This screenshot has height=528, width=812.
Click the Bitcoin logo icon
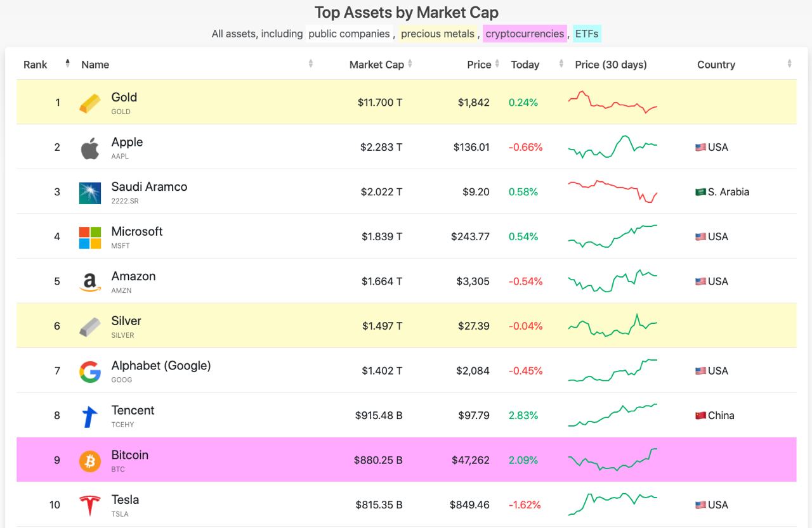point(90,461)
